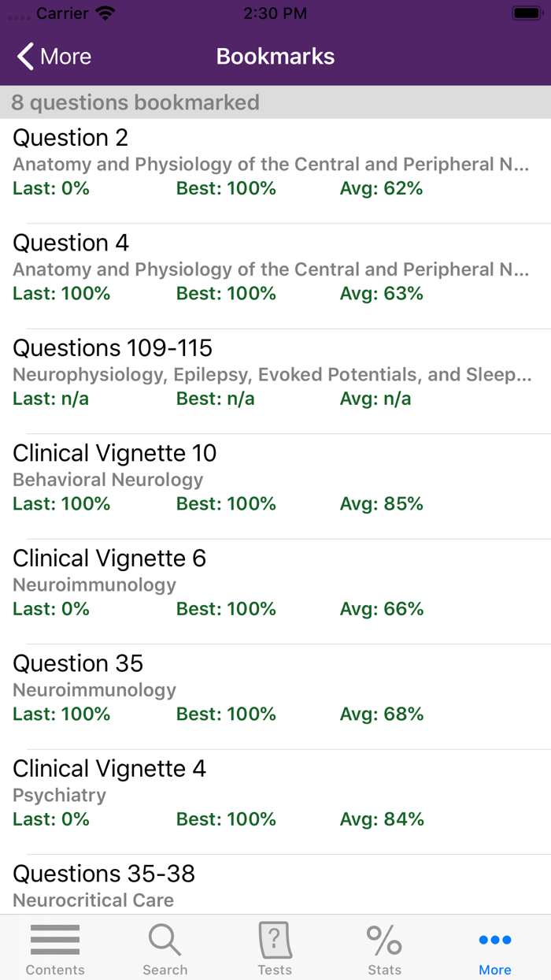Open Clinical Vignette 10
Image resolution: width=551 pixels, height=980 pixels.
tap(275, 477)
